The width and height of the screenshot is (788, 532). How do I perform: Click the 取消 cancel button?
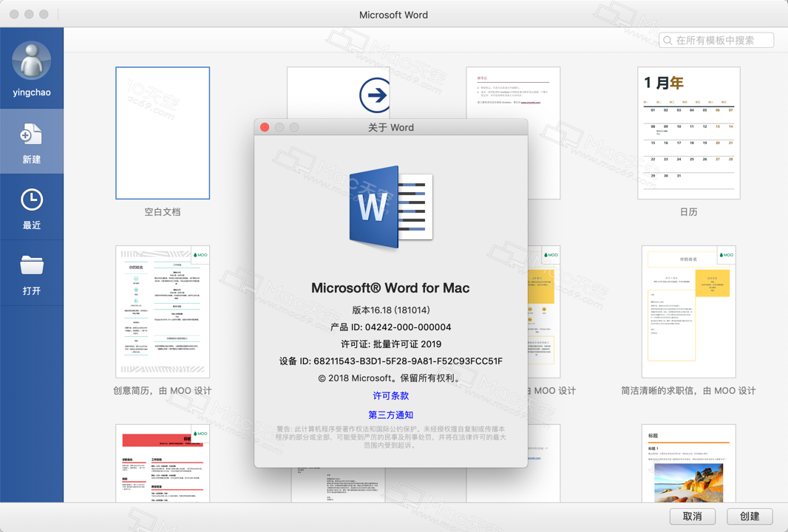692,516
